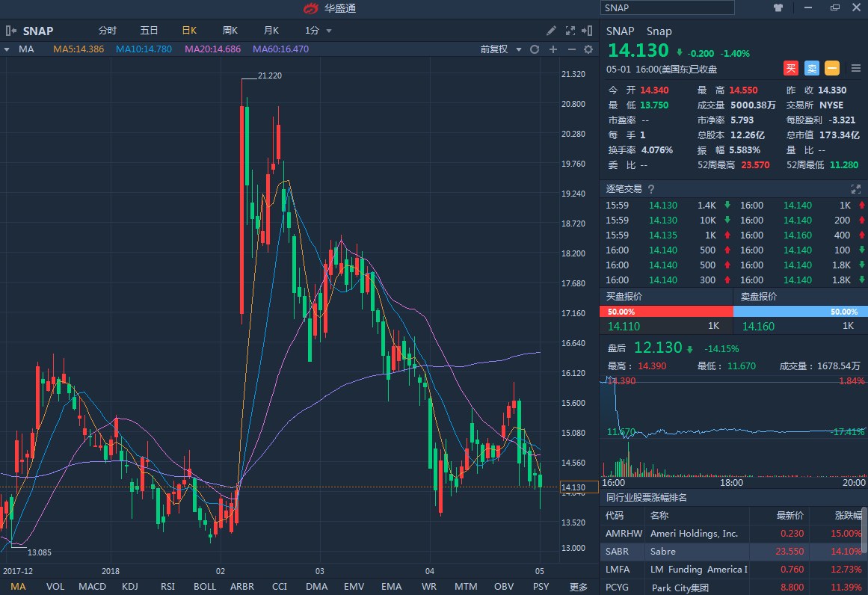Open the 前复权 adjustment dropdown
868x595 pixels.
[499, 49]
